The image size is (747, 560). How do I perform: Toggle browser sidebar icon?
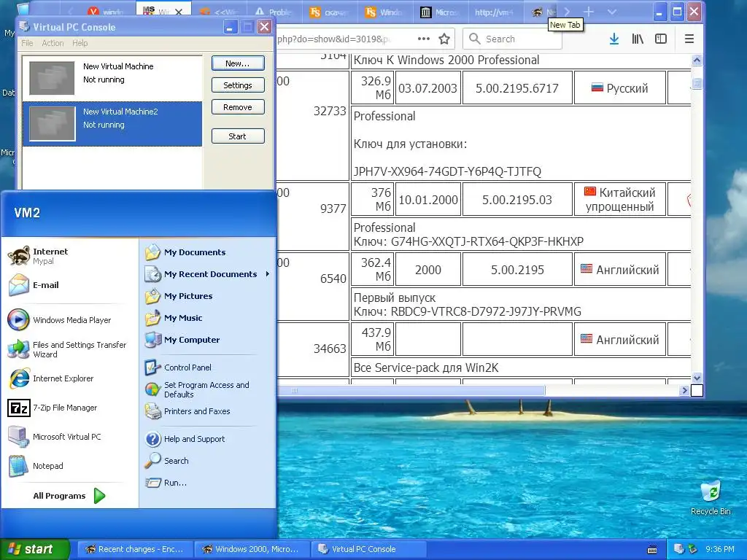(x=661, y=39)
